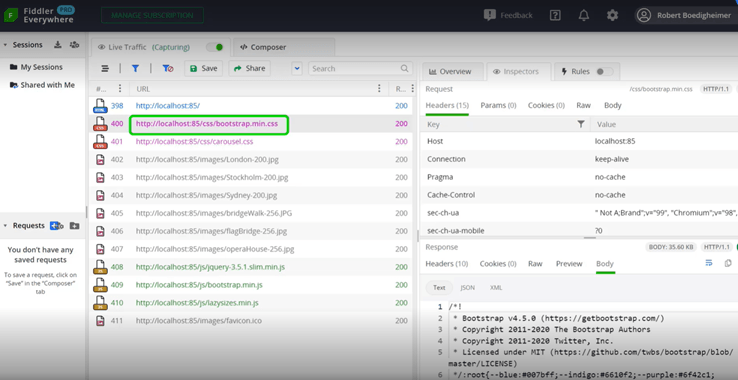Switch to the Composer tab

click(x=263, y=47)
